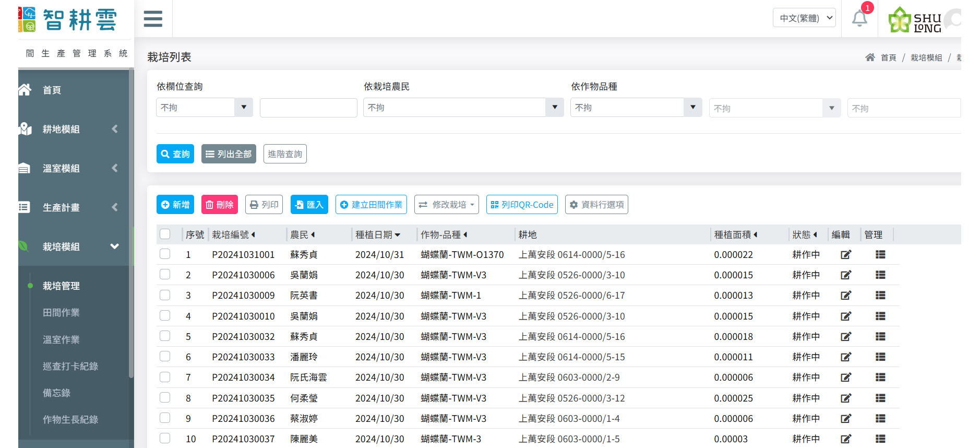Open manage icon for row P20241030035
Screen dimensions: 980x448
pos(880,398)
